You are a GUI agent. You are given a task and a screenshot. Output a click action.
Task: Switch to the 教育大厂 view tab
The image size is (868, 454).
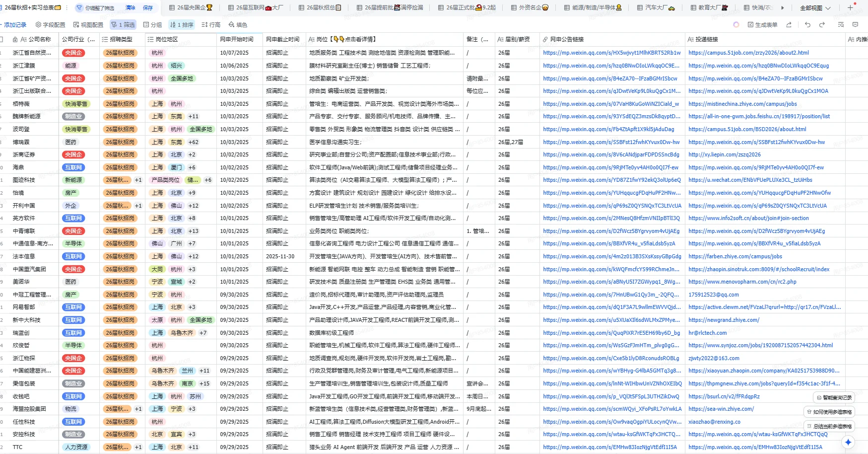pos(710,8)
